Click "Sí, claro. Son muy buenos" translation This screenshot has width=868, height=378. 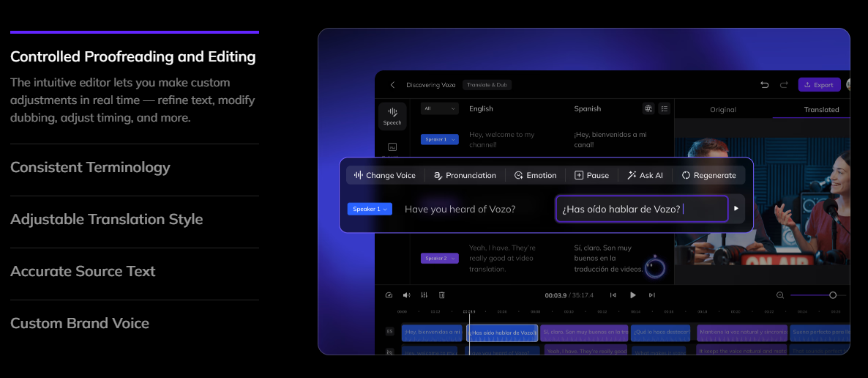(x=608, y=259)
